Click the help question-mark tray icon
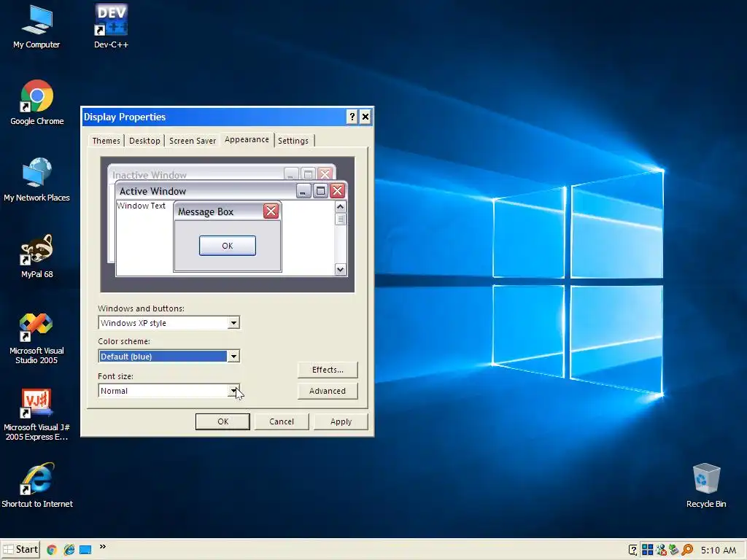The height and width of the screenshot is (560, 747). click(632, 550)
